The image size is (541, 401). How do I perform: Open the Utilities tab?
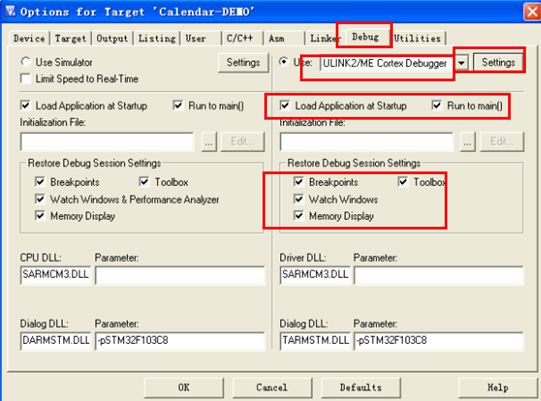tap(417, 38)
